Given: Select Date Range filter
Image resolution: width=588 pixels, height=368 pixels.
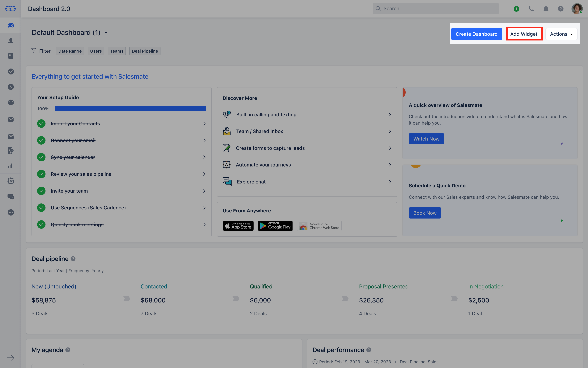Looking at the screenshot, I should tap(70, 51).
